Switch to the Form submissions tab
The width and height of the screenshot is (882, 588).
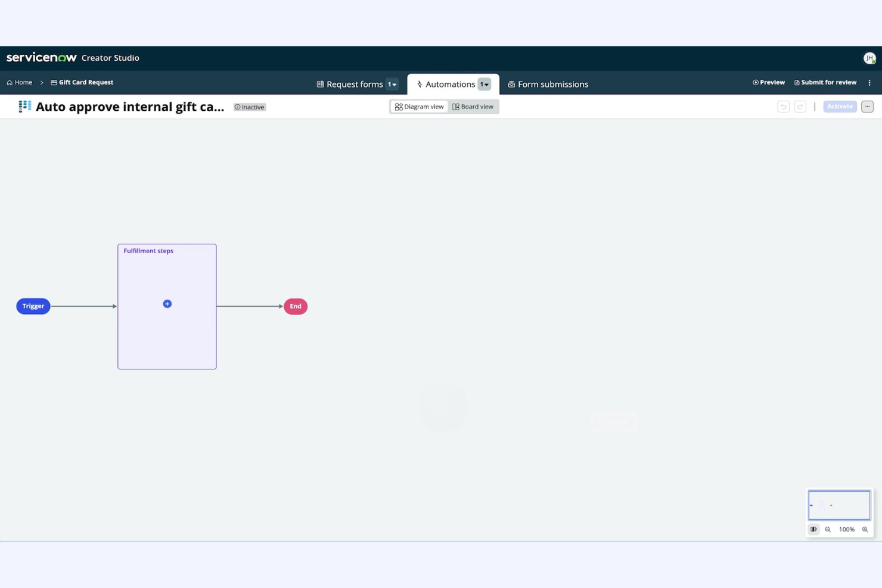coord(548,84)
